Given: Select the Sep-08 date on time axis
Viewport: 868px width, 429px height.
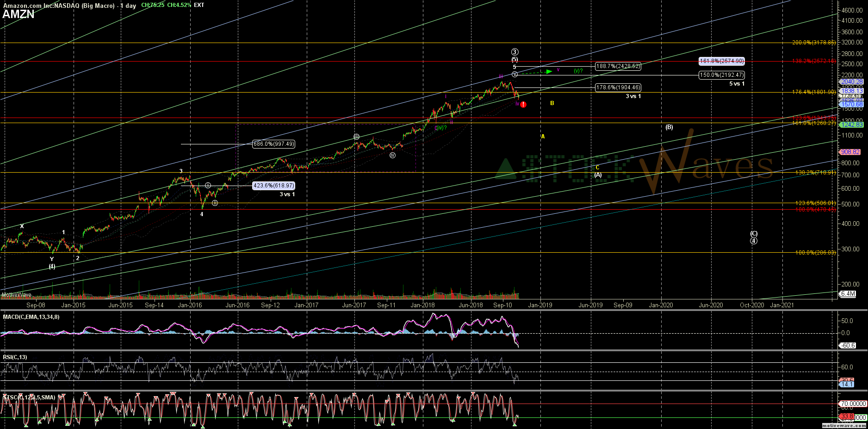Looking at the screenshot, I should (36, 305).
